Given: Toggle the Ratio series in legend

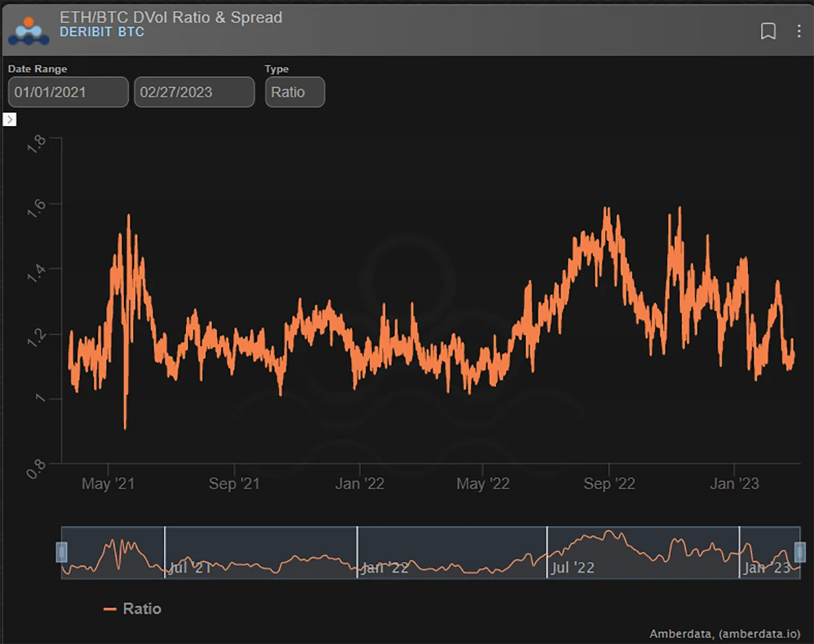Looking at the screenshot, I should (x=133, y=609).
